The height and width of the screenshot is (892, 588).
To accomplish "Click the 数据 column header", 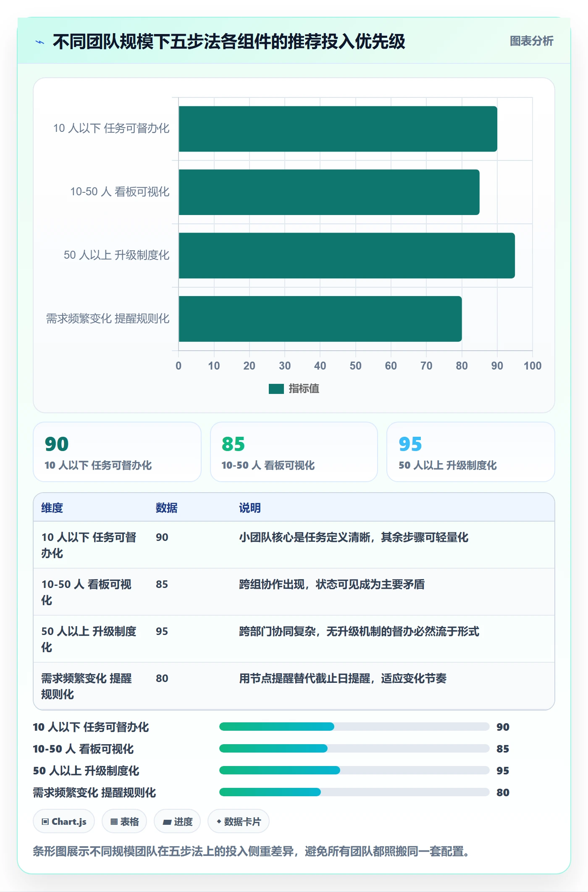I will (x=166, y=508).
